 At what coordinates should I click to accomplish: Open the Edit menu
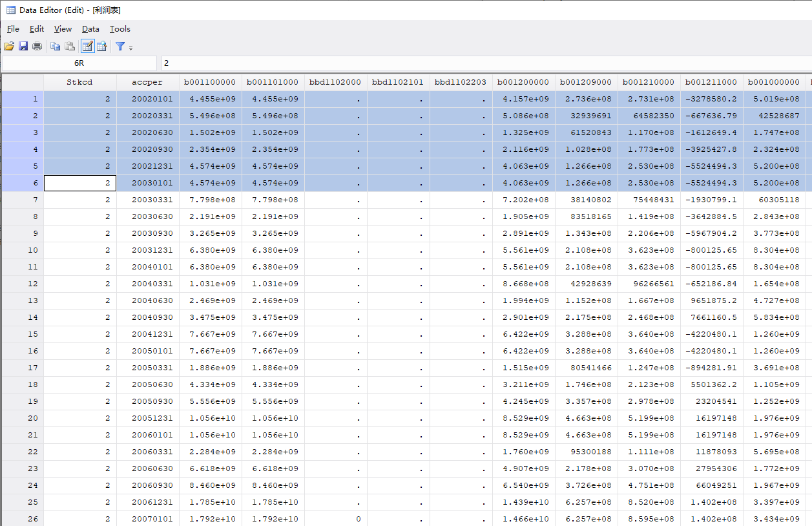[x=37, y=29]
